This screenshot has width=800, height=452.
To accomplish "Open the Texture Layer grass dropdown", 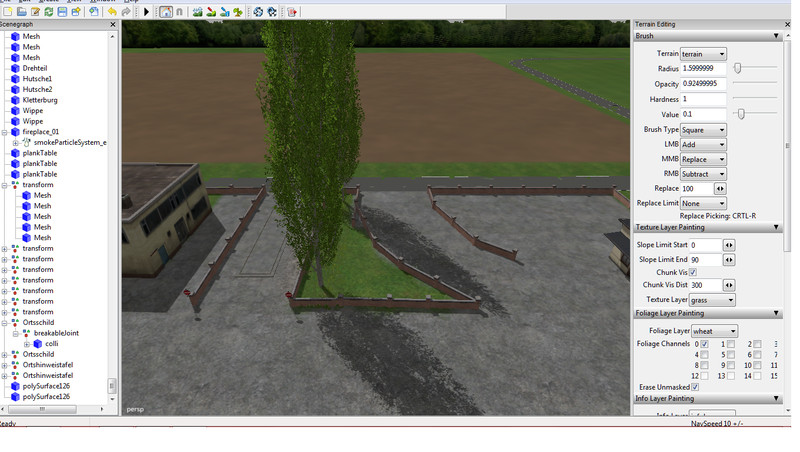I will (x=712, y=300).
